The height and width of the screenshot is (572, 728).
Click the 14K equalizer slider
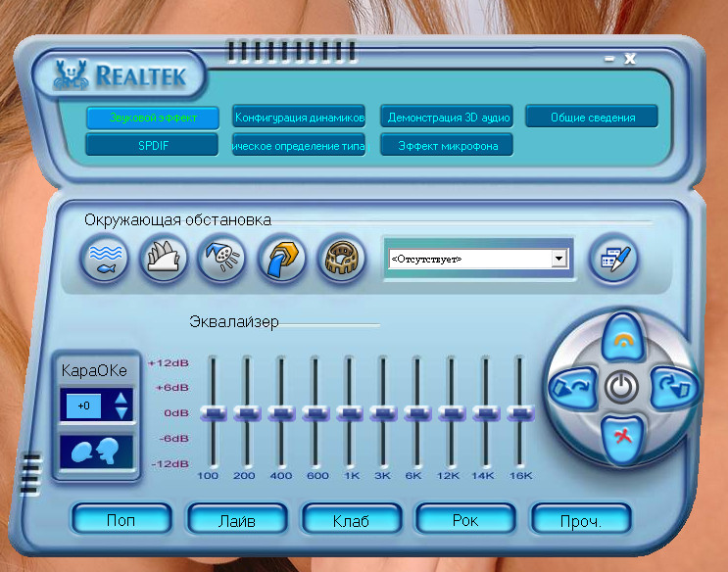[486, 412]
